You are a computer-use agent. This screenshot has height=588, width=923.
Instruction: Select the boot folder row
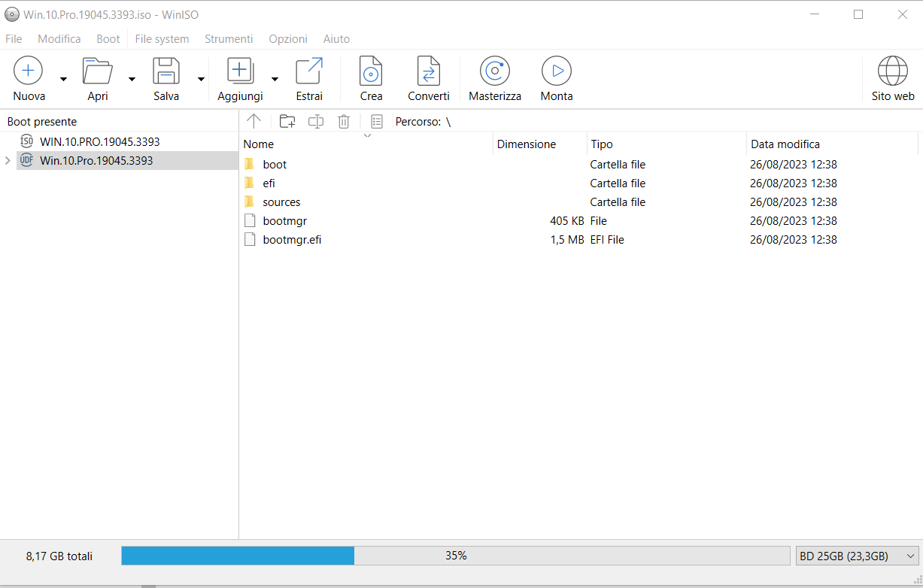[579, 165]
